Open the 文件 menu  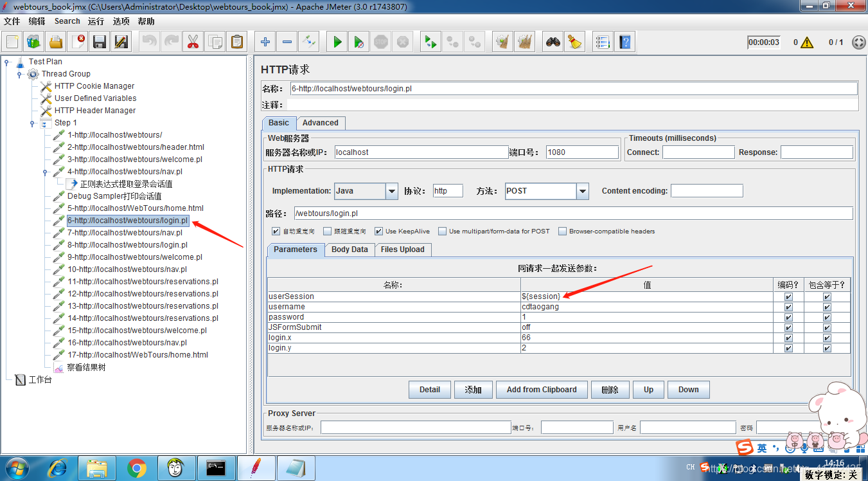(x=12, y=21)
